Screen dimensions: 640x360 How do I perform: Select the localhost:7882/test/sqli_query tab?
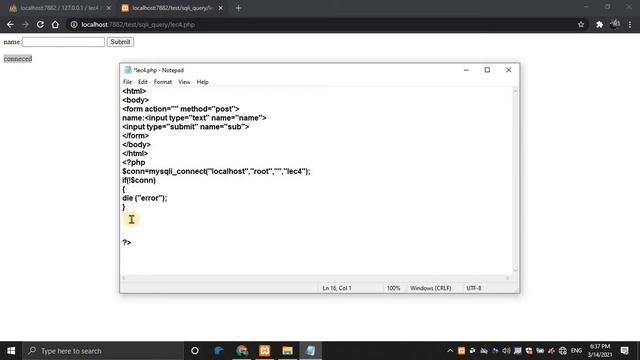pyautogui.click(x=171, y=8)
